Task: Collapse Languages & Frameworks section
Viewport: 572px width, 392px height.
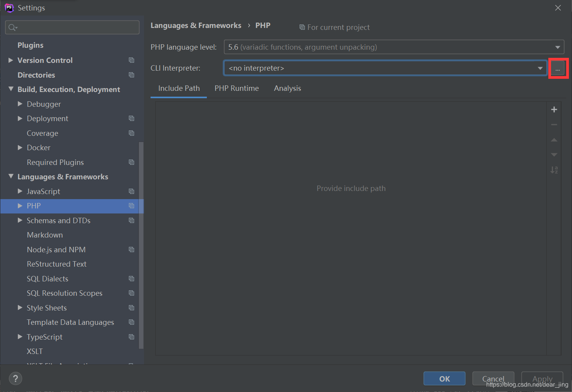Action: 11,177
